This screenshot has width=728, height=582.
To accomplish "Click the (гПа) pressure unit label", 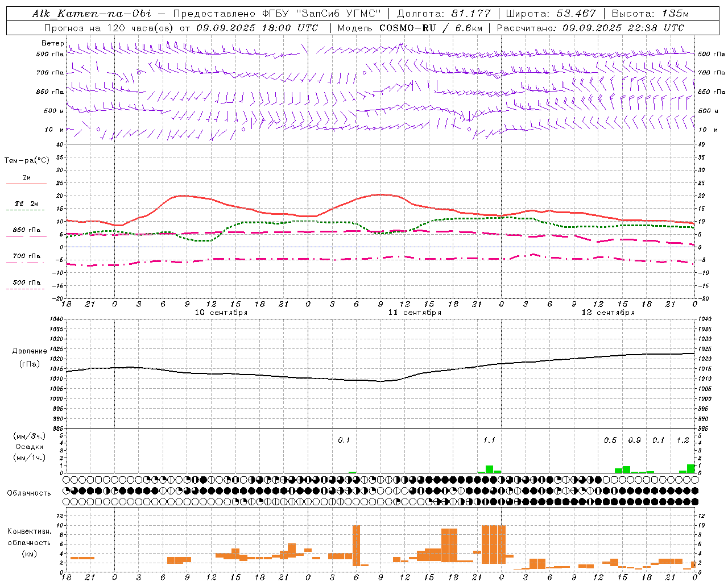I will point(30,364).
